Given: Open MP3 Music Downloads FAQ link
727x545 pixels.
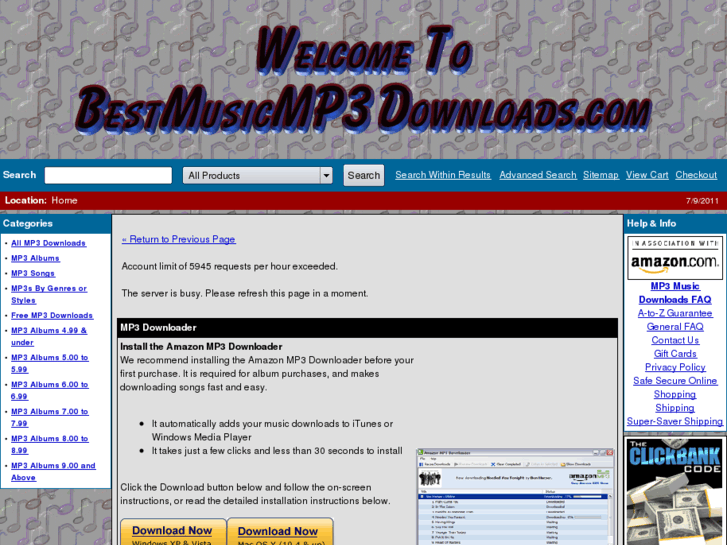Looking at the screenshot, I should click(x=675, y=293).
